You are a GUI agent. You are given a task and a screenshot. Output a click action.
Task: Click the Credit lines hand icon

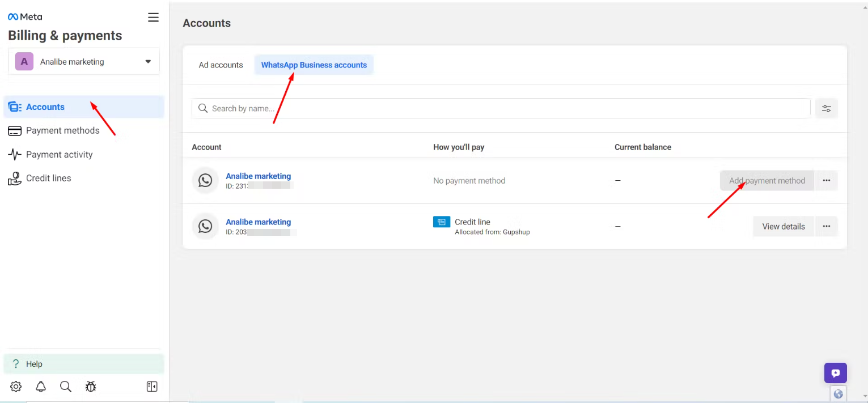click(15, 179)
